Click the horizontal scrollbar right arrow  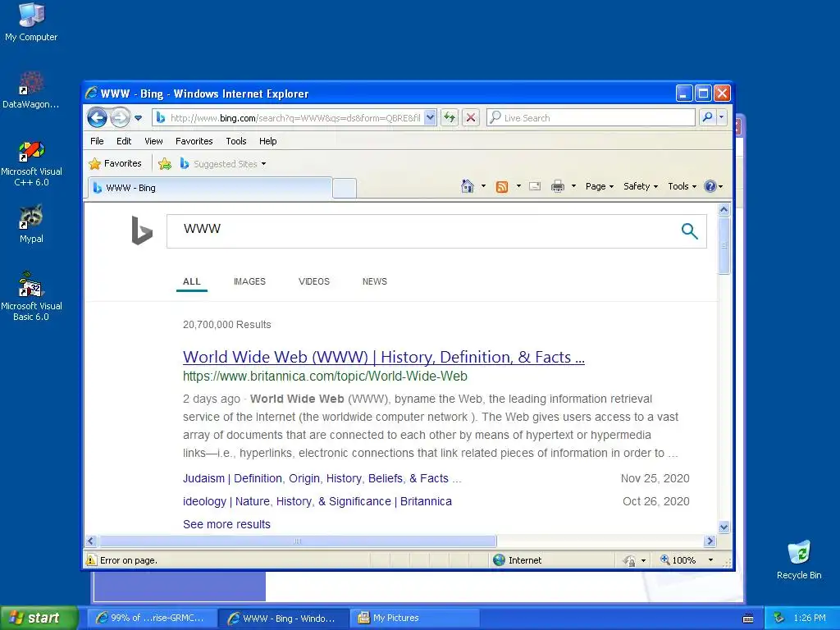point(710,541)
